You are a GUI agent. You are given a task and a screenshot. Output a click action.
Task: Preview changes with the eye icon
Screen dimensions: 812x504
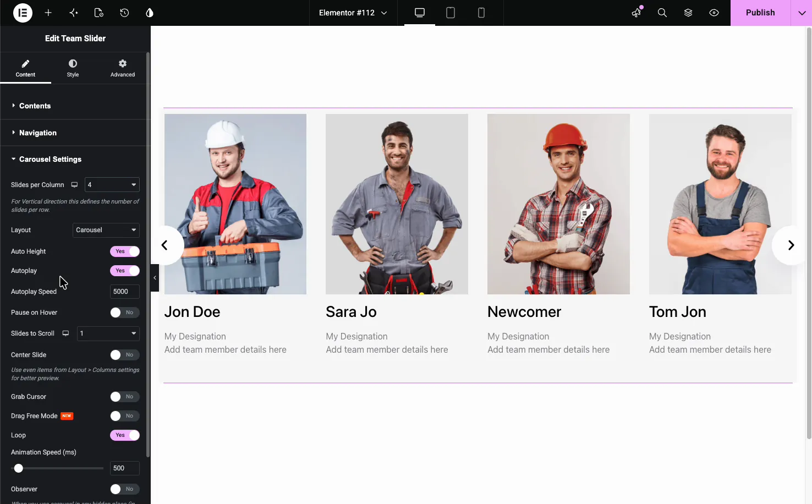[714, 13]
